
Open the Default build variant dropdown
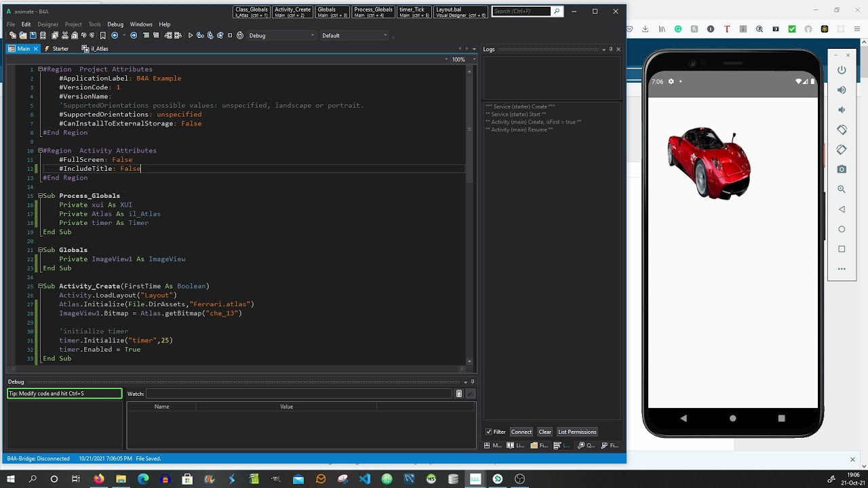click(354, 35)
